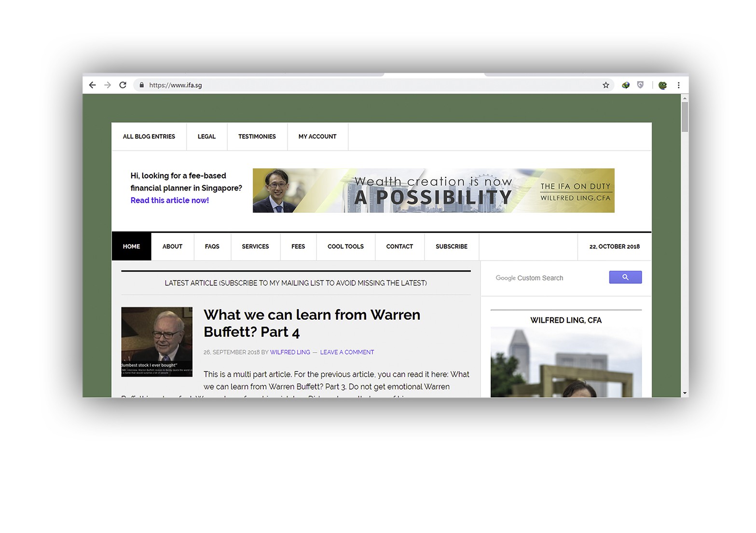This screenshot has width=756, height=533.
Task: Click the Warren Buffett article thumbnail
Action: pyautogui.click(x=157, y=342)
